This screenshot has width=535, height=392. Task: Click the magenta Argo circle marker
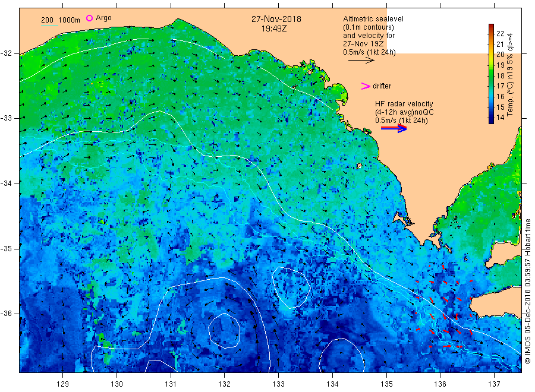point(89,18)
